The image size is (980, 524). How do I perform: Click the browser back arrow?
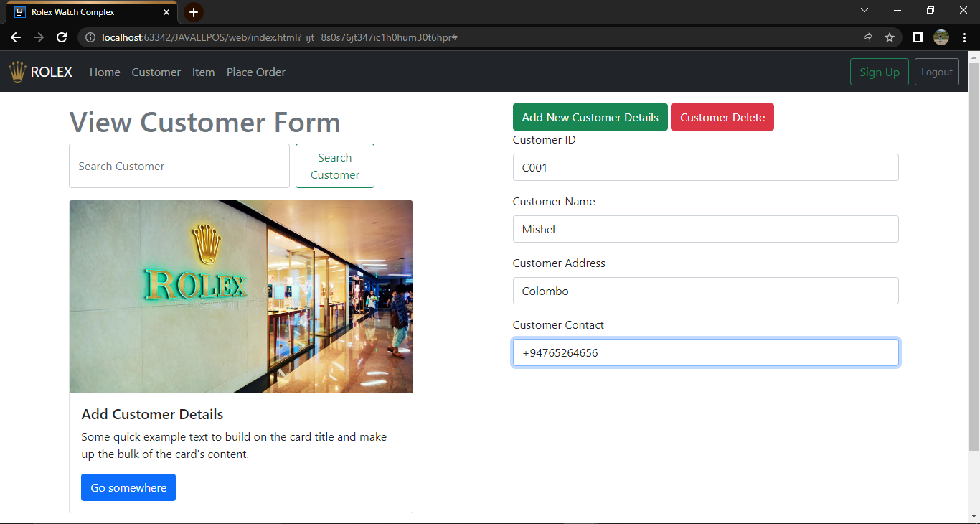tap(16, 37)
